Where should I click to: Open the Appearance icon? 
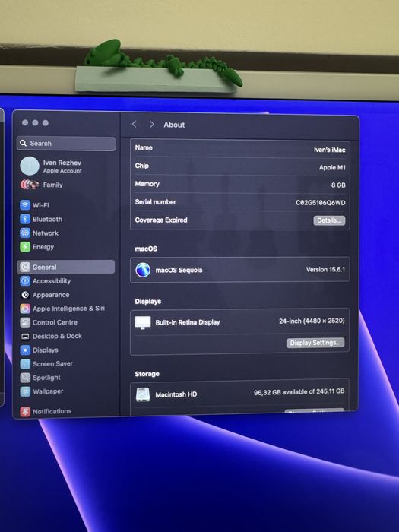pyautogui.click(x=25, y=295)
